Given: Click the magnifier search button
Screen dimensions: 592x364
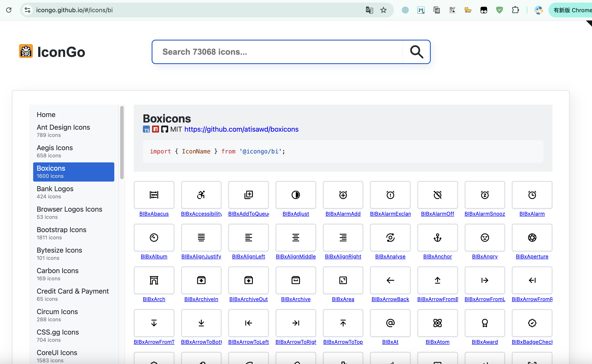Looking at the screenshot, I should [x=416, y=52].
